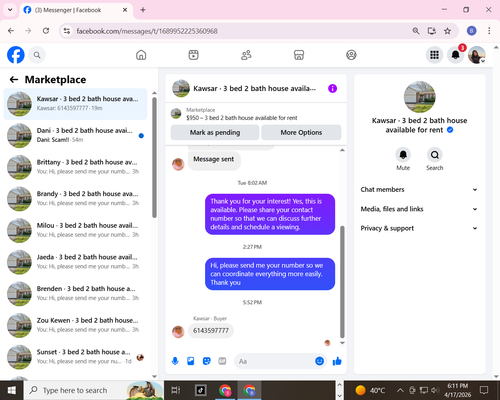Click the Chrome address bar URL
The width and height of the screenshot is (500, 400).
point(147,31)
